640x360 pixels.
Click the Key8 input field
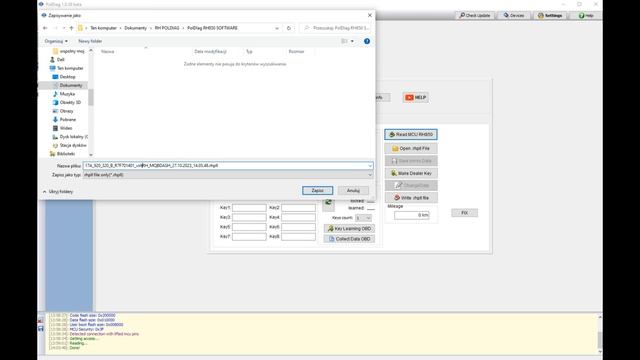298,236
